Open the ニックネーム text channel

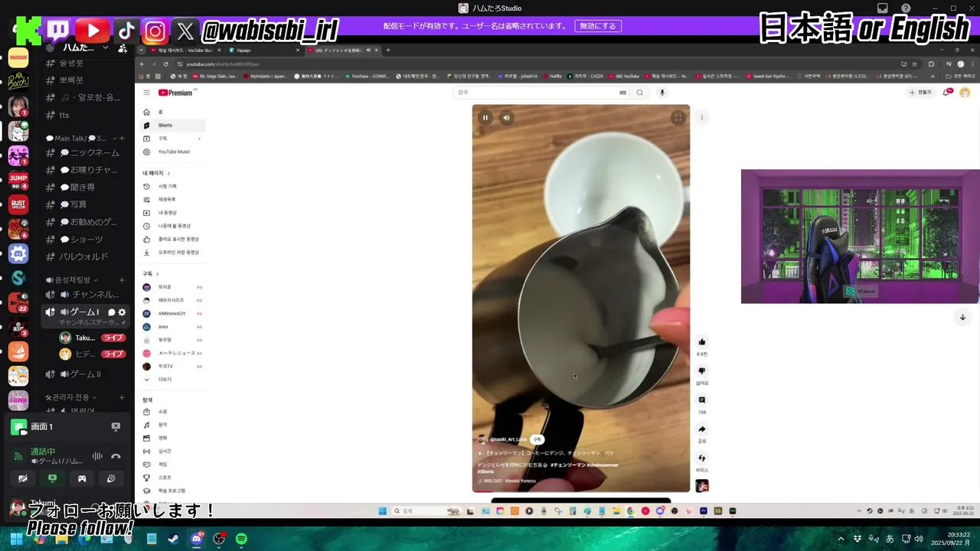[x=84, y=153]
